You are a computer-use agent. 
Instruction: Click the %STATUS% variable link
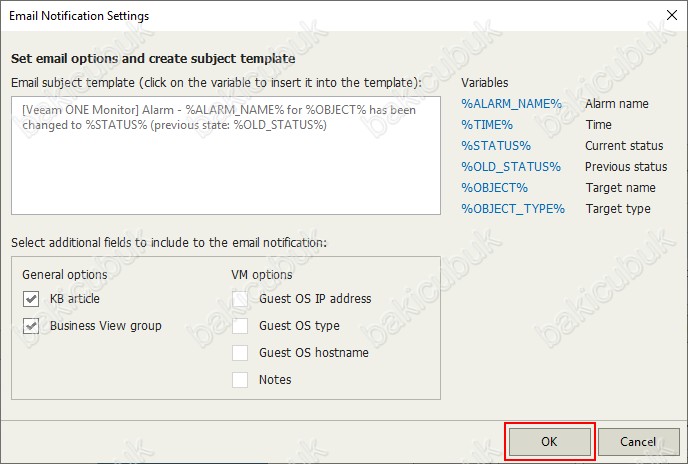(496, 146)
